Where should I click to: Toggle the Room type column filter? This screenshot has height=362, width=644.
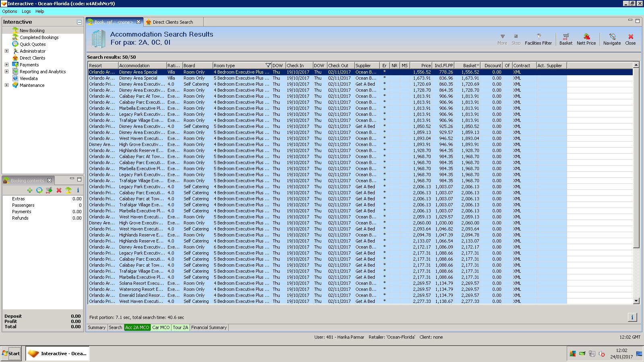[268, 66]
